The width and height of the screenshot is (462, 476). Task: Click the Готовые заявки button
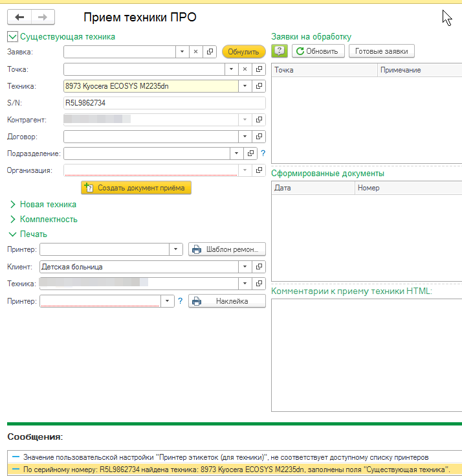[x=381, y=51]
